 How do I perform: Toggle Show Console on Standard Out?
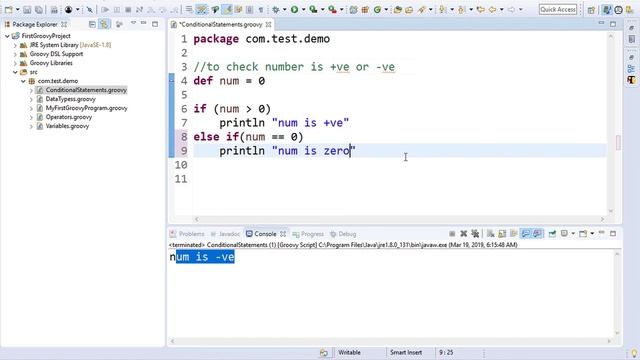tap(526, 233)
